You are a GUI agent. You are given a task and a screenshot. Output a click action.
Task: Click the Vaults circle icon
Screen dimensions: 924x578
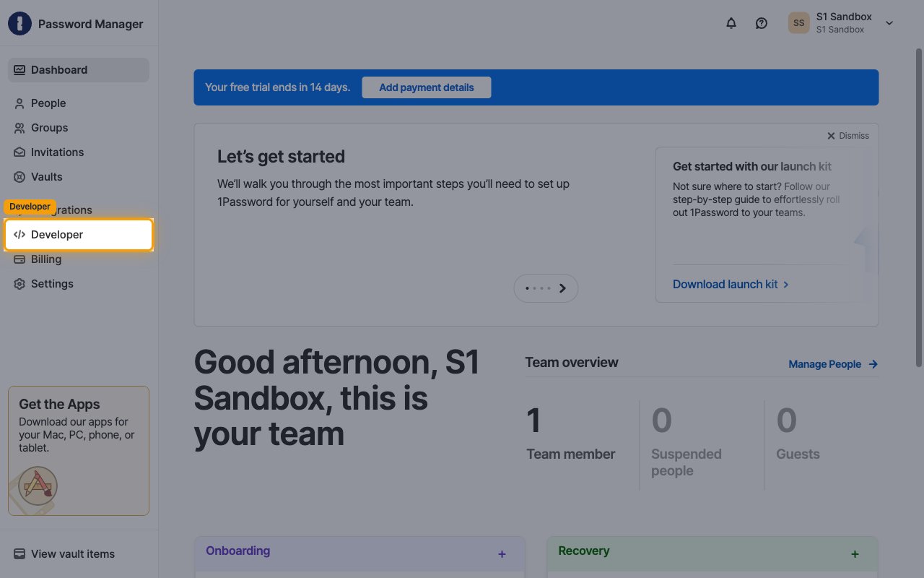[x=19, y=177]
